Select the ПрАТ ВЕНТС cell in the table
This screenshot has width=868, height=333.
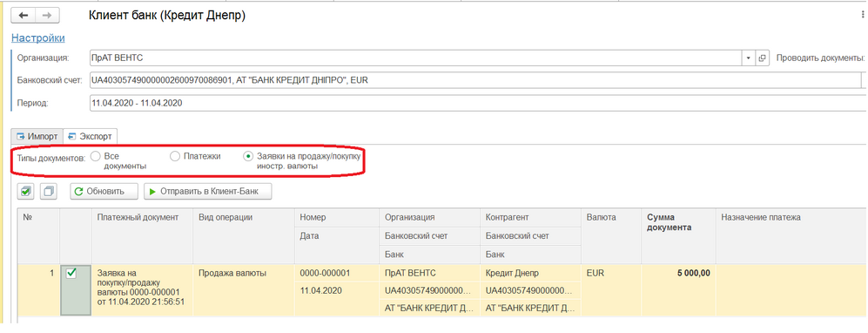tap(429, 273)
